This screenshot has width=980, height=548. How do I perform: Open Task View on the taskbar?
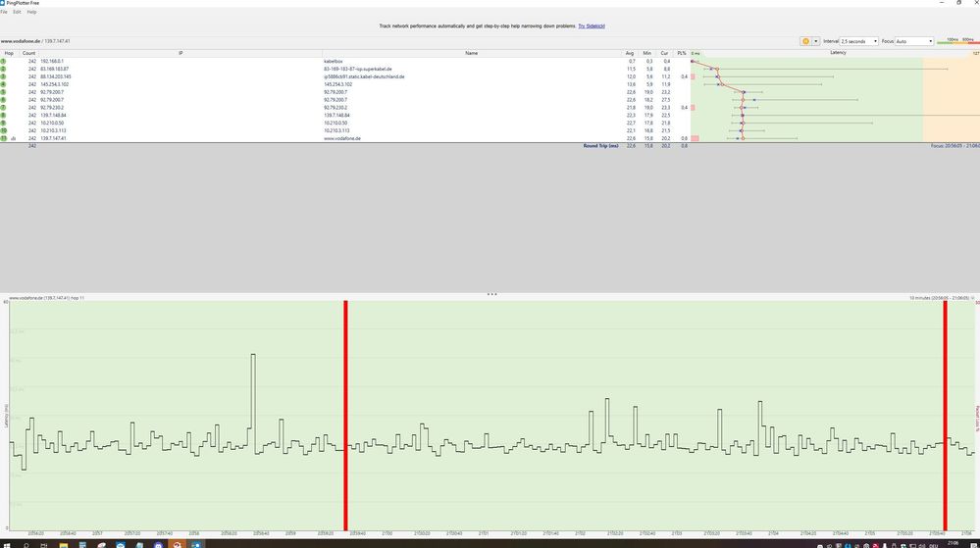(44, 545)
